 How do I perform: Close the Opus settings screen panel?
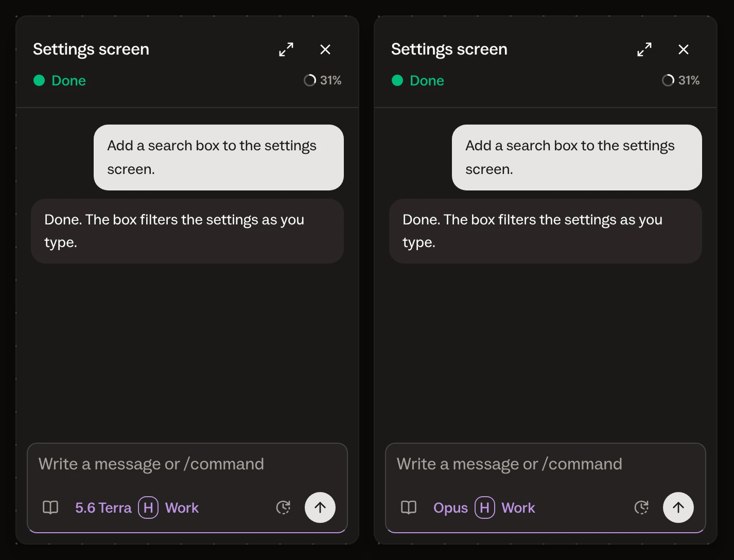(x=684, y=49)
